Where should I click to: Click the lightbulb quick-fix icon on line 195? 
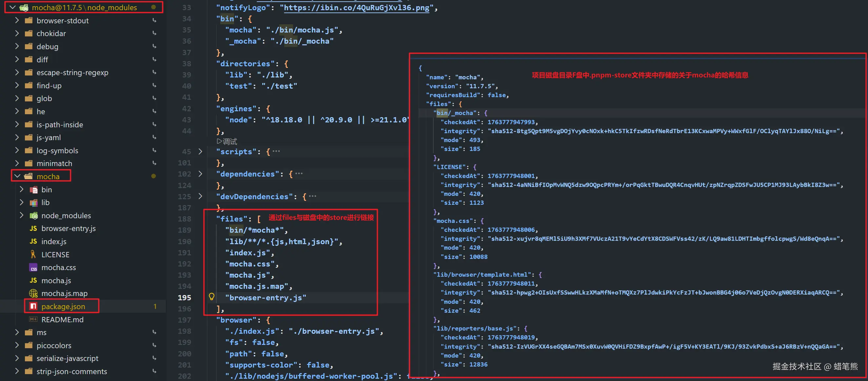212,297
